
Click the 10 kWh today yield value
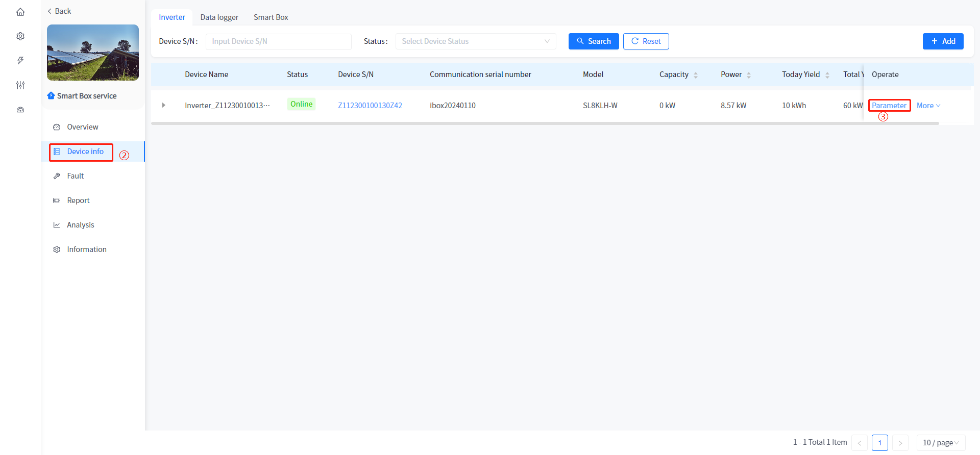[x=794, y=106]
